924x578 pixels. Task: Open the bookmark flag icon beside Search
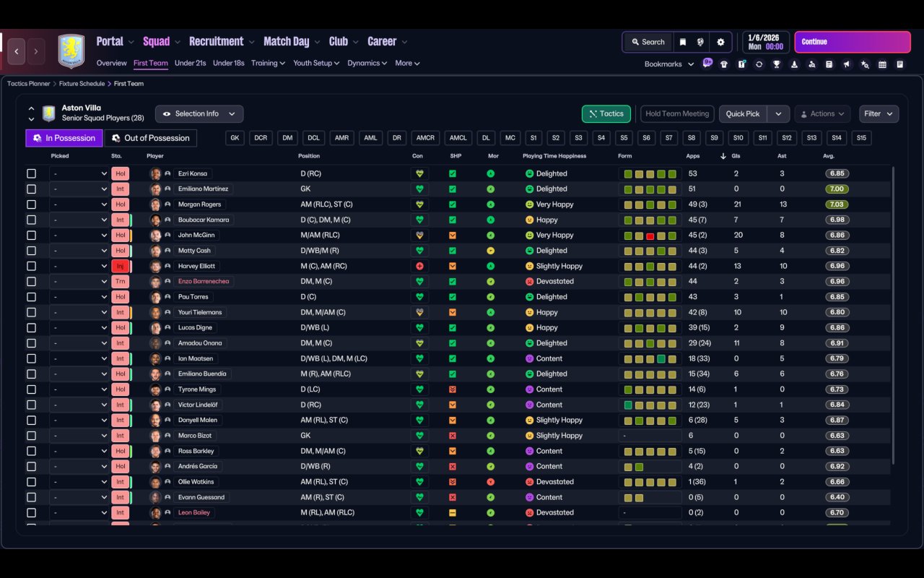tap(682, 42)
